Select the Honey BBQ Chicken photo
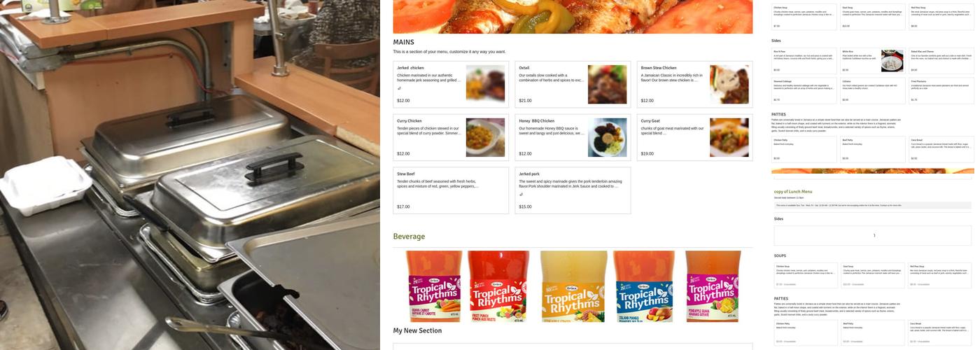This screenshot has width=980, height=350. pyautogui.click(x=607, y=137)
